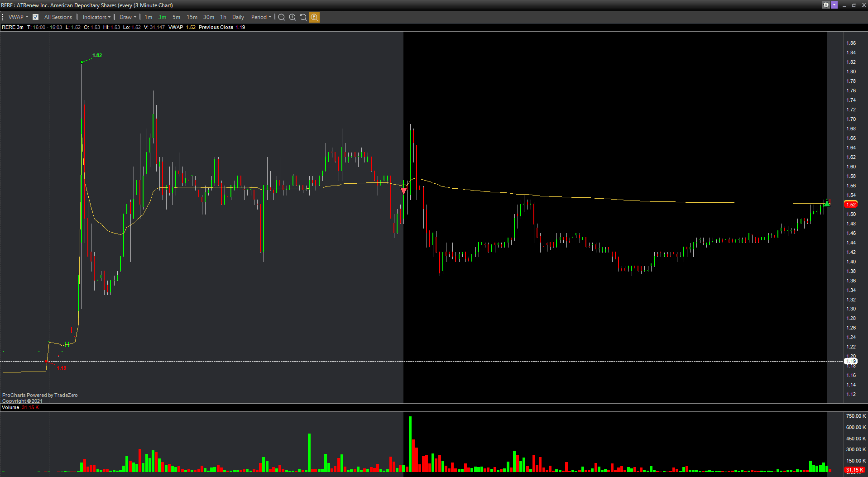Image resolution: width=868 pixels, height=477 pixels.
Task: Reset chart zoom with the rotate-magnifier icon
Action: click(x=303, y=17)
